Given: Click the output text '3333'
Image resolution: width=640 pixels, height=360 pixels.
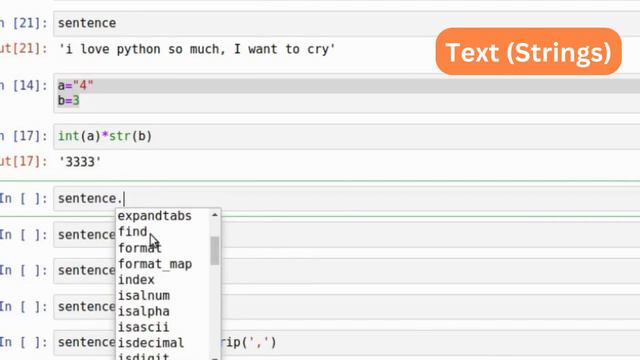Looking at the screenshot, I should click(80, 162).
